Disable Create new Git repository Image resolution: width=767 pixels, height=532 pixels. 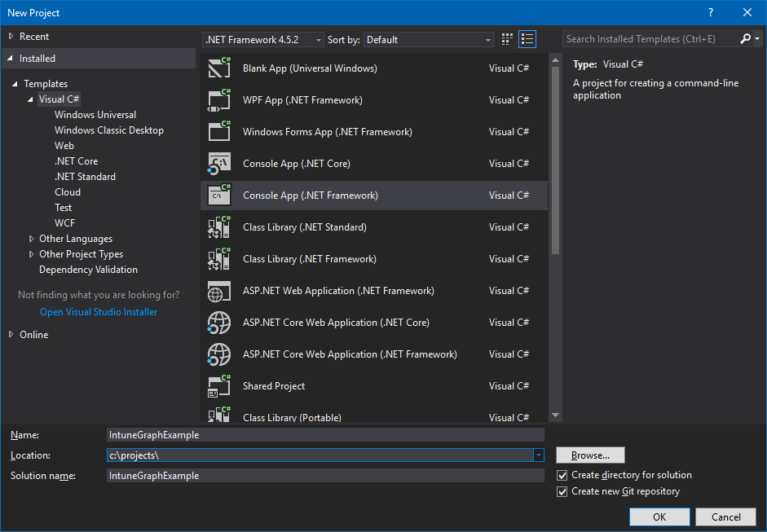pos(562,491)
